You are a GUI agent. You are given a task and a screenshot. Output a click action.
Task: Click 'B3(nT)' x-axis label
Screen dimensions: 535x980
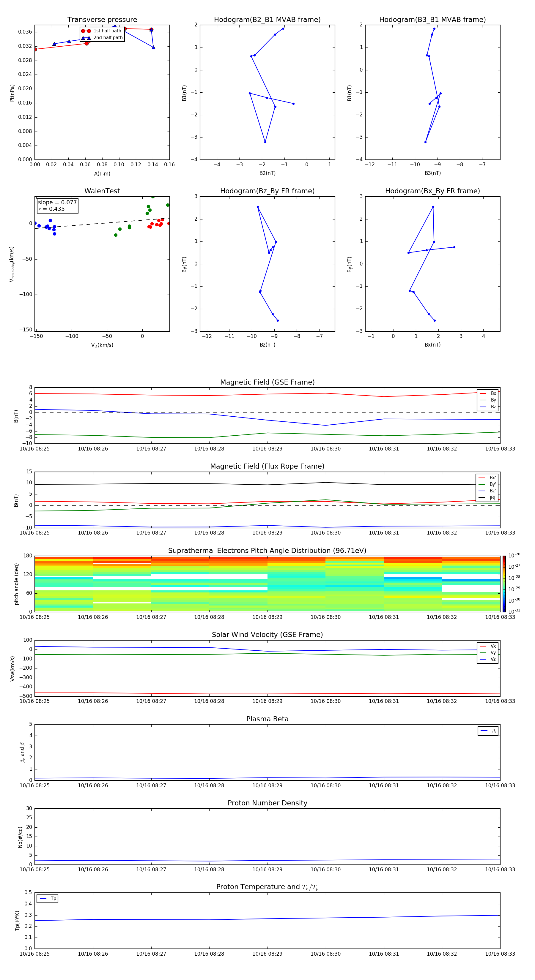pos(432,173)
